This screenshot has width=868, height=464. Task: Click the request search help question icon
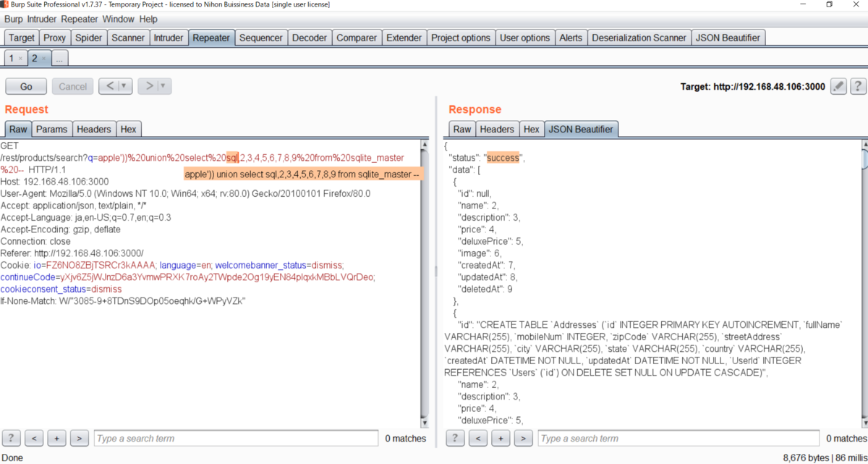tap(11, 438)
